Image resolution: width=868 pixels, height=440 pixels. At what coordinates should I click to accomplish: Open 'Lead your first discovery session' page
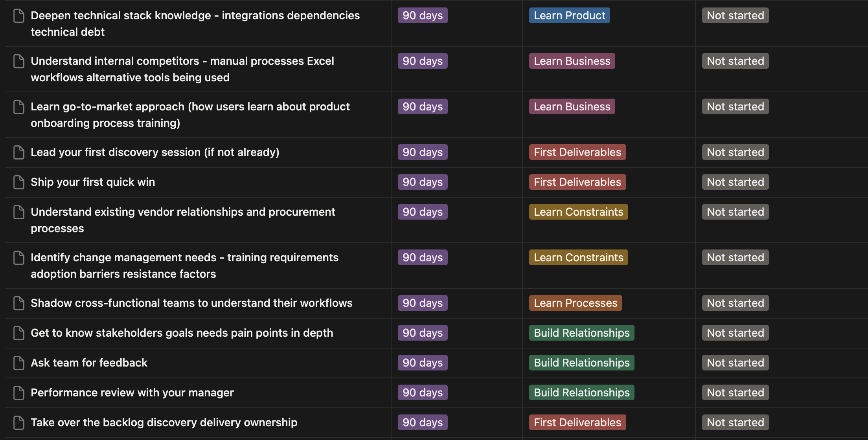[x=155, y=152]
